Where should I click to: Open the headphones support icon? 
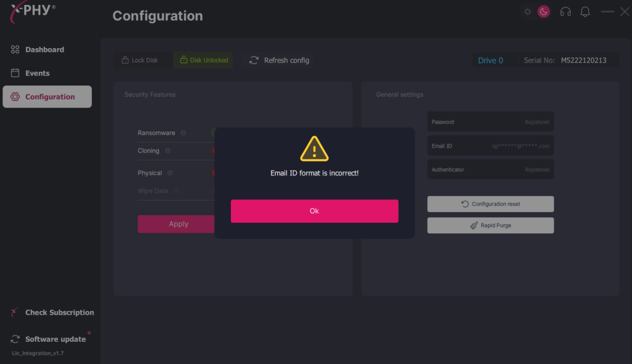[565, 12]
